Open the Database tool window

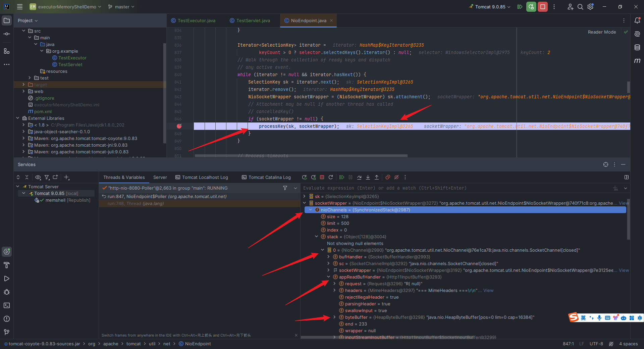(x=637, y=47)
